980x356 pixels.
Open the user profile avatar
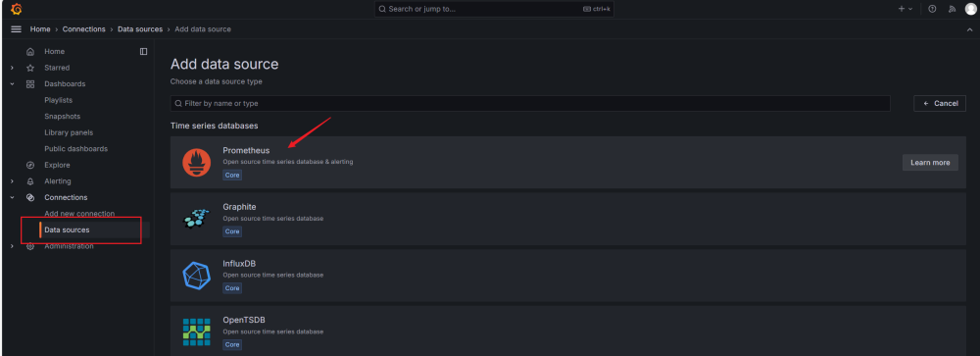tap(970, 9)
